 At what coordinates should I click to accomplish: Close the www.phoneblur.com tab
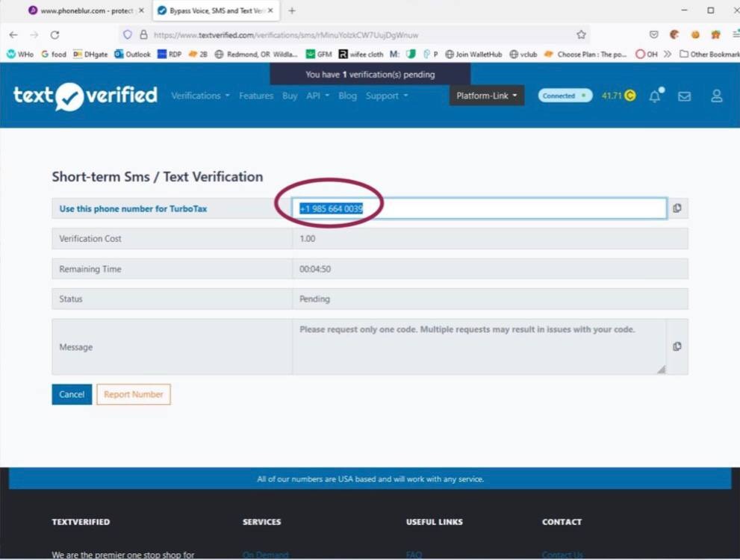(141, 10)
